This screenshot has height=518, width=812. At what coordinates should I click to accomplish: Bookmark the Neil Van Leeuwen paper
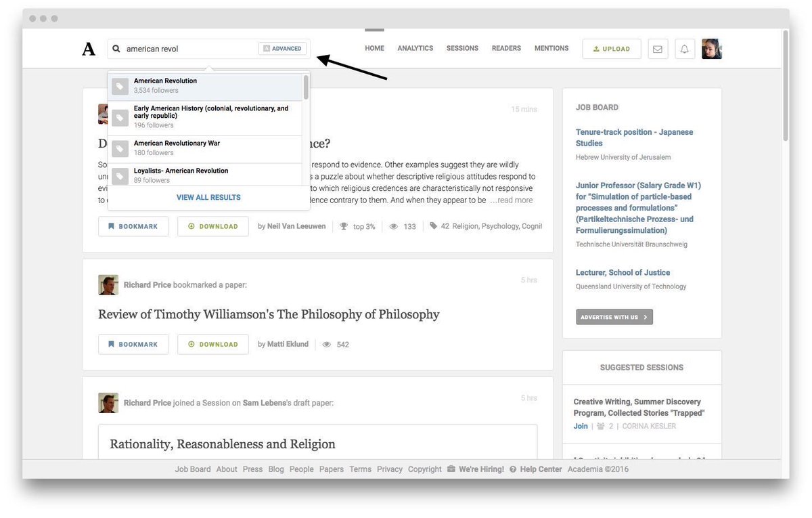133,226
